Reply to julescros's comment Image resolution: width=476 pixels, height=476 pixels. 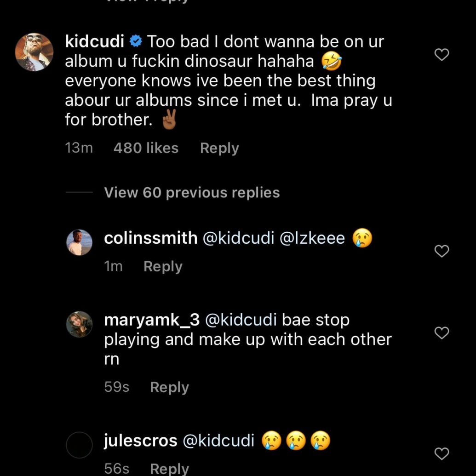pos(169,469)
